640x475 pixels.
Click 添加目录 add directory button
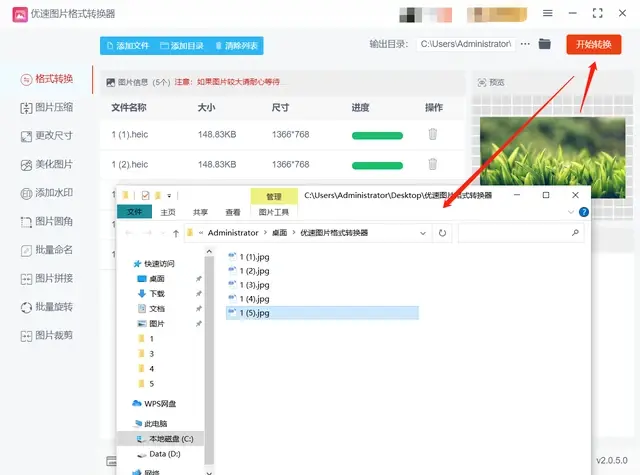pos(182,46)
